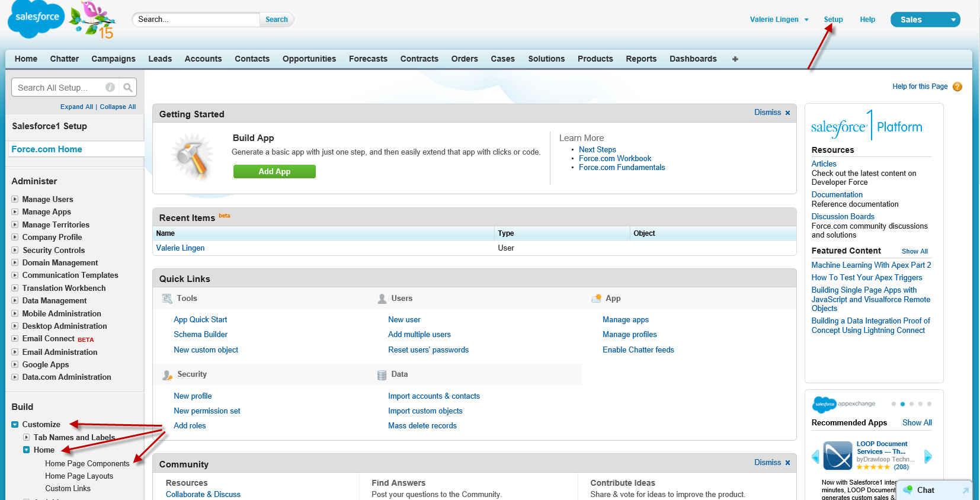
Task: Click the Tools section icon in Quick Links
Action: click(168, 299)
